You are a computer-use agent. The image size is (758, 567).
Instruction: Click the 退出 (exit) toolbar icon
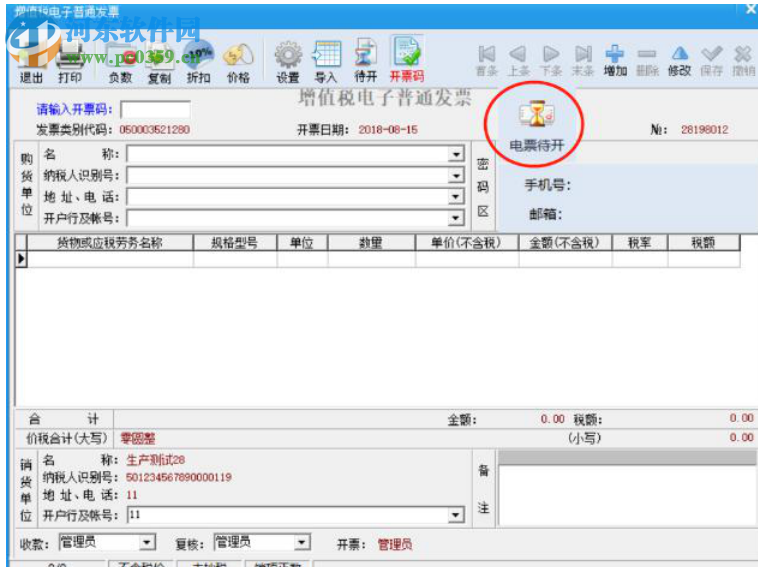pos(32,62)
